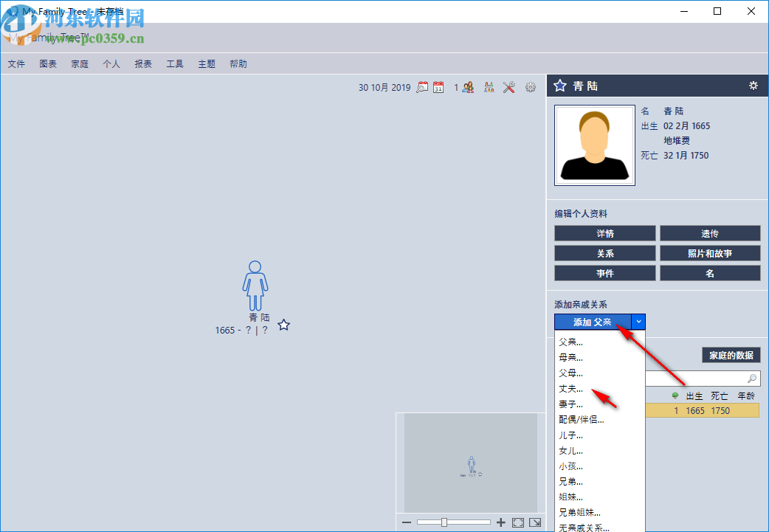
Task: Sort by the 死亡 column header
Action: 720,395
